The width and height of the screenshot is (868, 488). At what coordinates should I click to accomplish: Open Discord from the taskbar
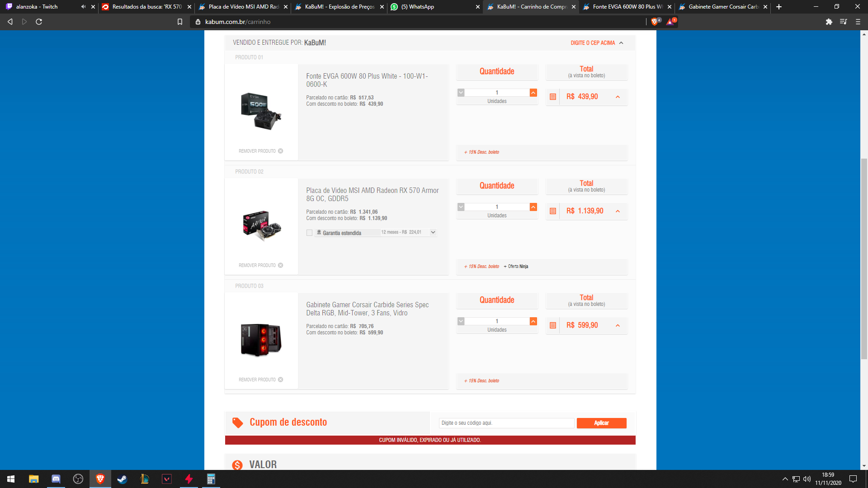coord(56,479)
